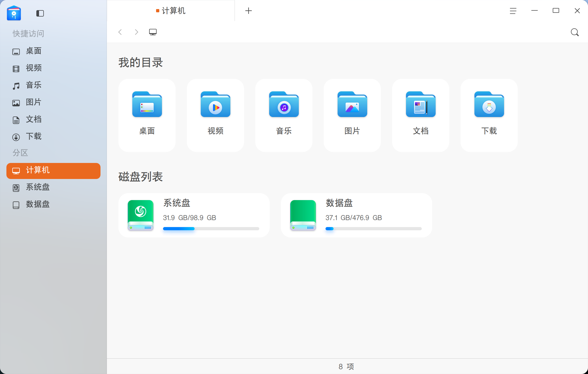Click the 系统盘 storage usage bar

pos(211,228)
